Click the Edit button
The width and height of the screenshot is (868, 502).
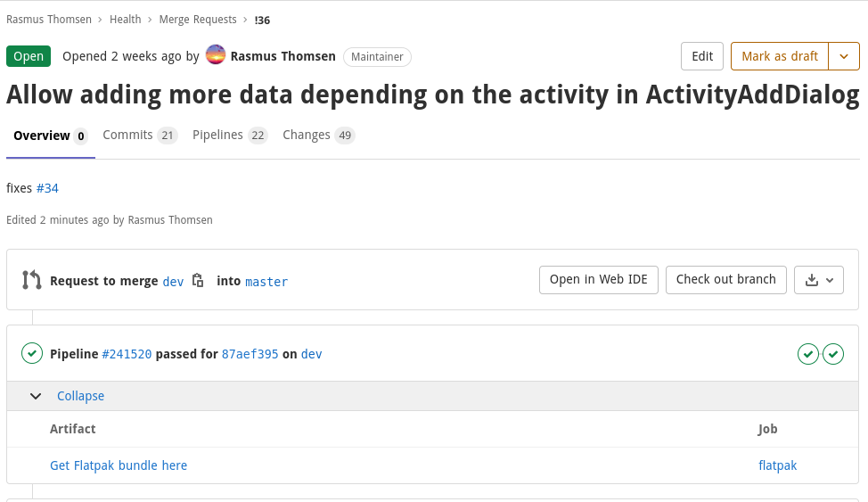tap(702, 56)
